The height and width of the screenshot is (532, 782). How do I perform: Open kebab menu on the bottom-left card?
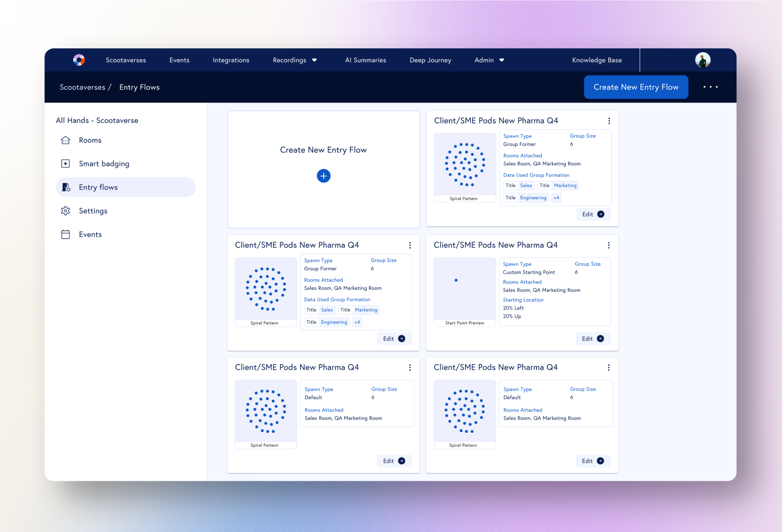pos(410,368)
